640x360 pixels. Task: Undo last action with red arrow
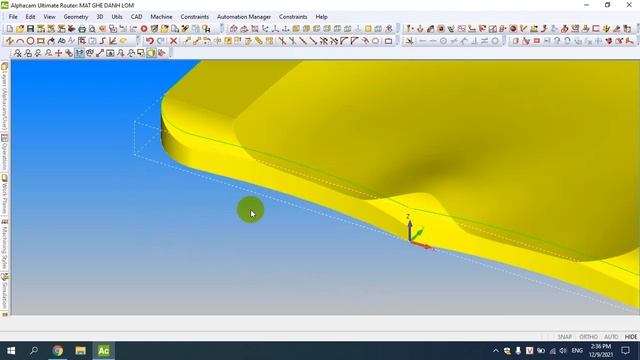150,41
